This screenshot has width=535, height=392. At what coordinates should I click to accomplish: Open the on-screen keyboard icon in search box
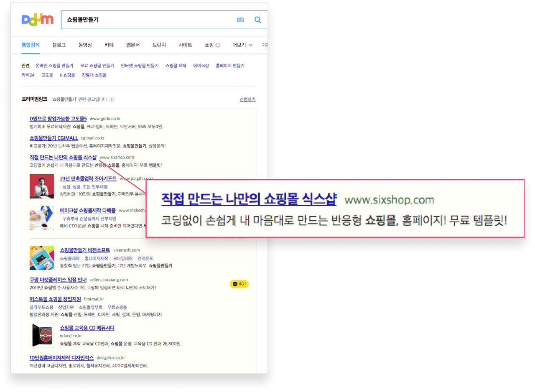click(240, 20)
